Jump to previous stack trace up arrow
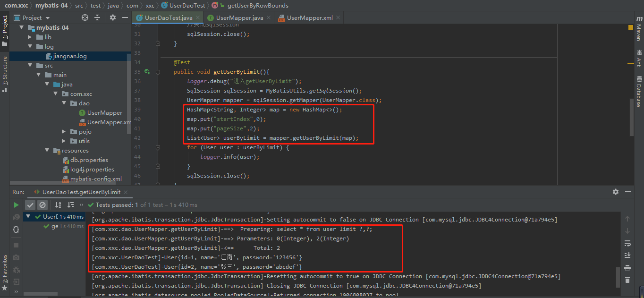Viewport: 644px width, 298px height. pyautogui.click(x=627, y=219)
